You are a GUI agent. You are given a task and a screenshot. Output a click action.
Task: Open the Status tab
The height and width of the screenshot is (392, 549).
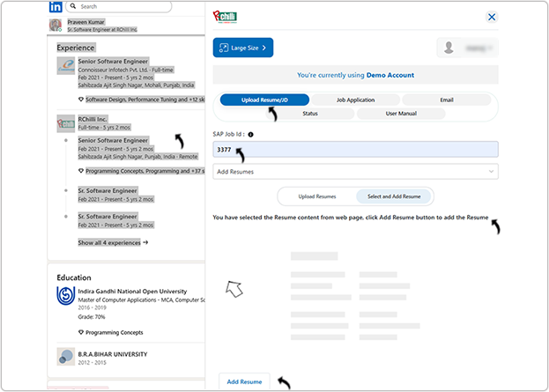pos(310,114)
